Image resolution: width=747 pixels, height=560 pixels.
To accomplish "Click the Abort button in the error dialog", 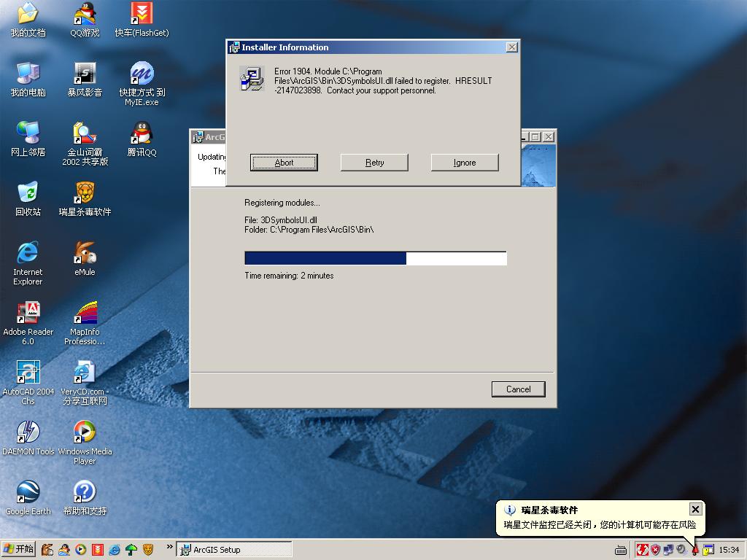I will [x=284, y=163].
